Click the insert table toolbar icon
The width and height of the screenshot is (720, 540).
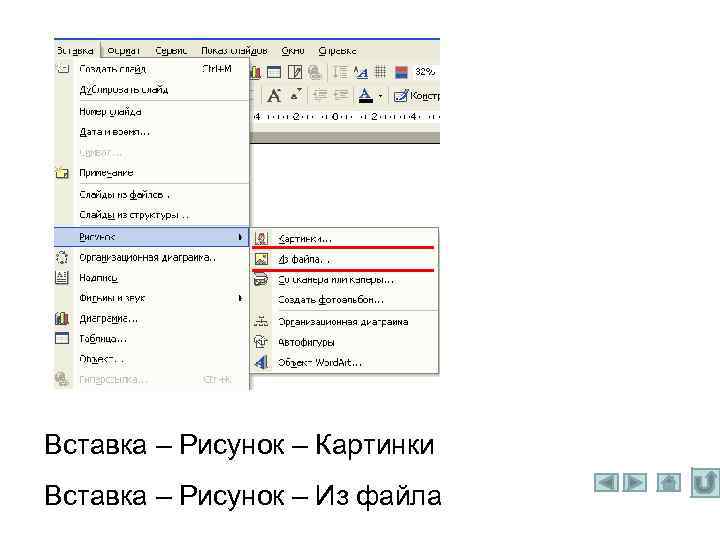[274, 72]
